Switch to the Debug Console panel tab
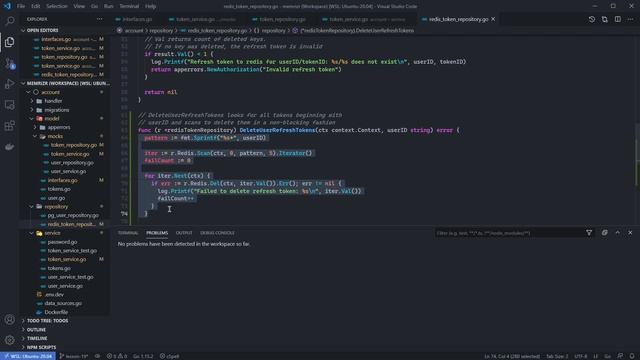Image resolution: width=640 pixels, height=360 pixels. click(x=217, y=233)
